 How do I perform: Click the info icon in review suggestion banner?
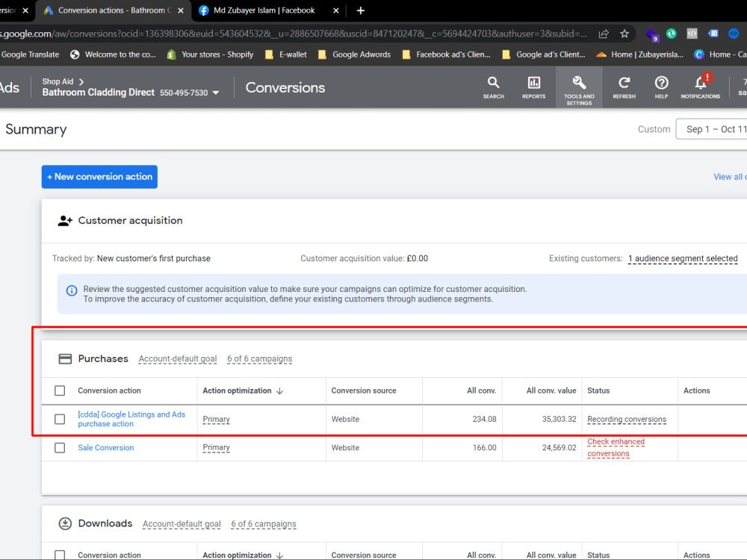point(72,290)
